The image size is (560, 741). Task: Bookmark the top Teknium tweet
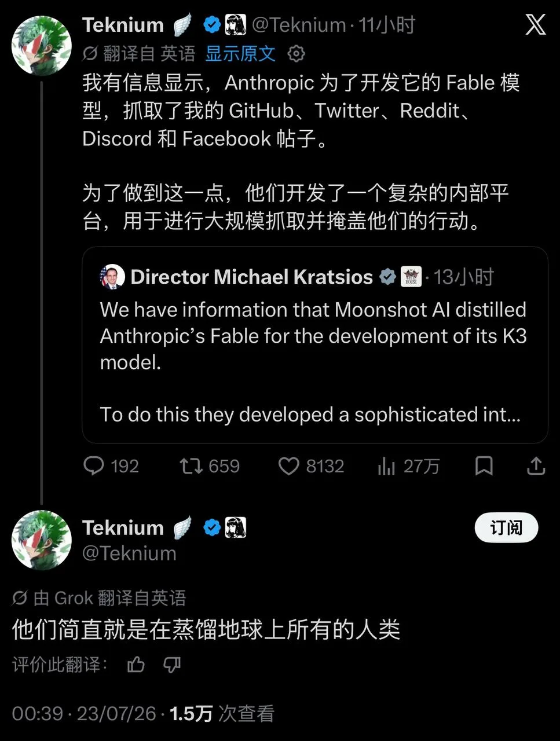(x=484, y=465)
